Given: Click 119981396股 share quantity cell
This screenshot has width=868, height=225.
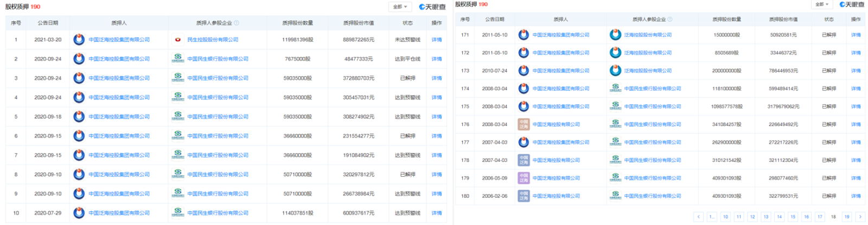Looking at the screenshot, I should click(298, 40).
